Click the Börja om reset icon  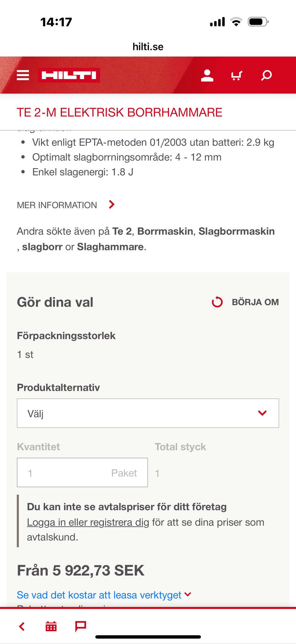click(217, 302)
